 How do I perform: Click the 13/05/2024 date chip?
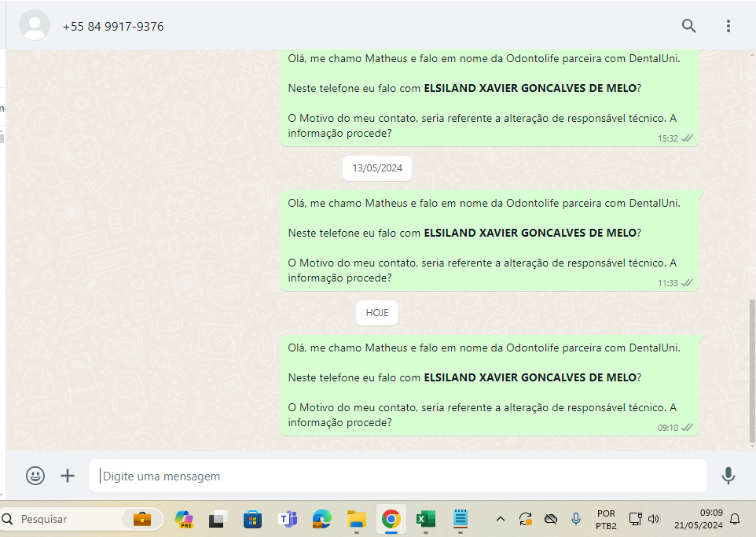click(377, 168)
